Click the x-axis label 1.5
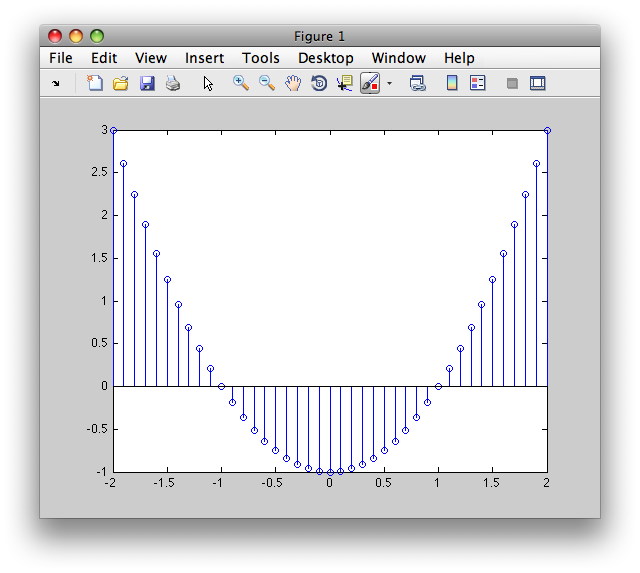640x573 pixels. tap(491, 483)
